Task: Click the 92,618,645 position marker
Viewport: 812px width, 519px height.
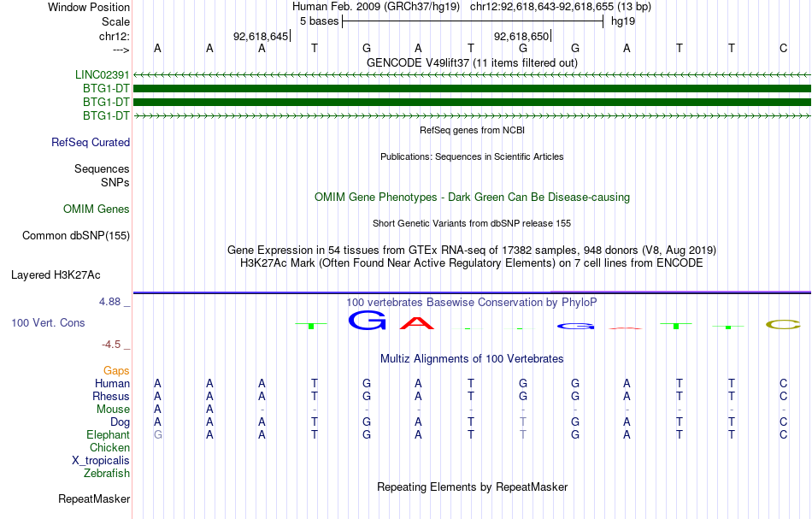Action: click(x=262, y=36)
